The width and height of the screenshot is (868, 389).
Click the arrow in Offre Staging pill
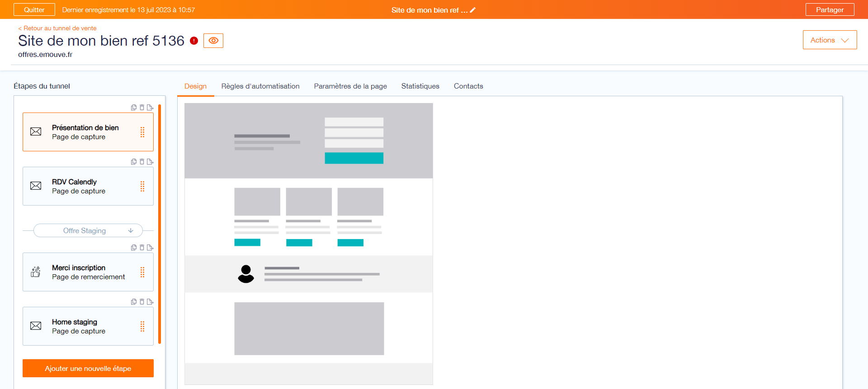click(x=131, y=230)
